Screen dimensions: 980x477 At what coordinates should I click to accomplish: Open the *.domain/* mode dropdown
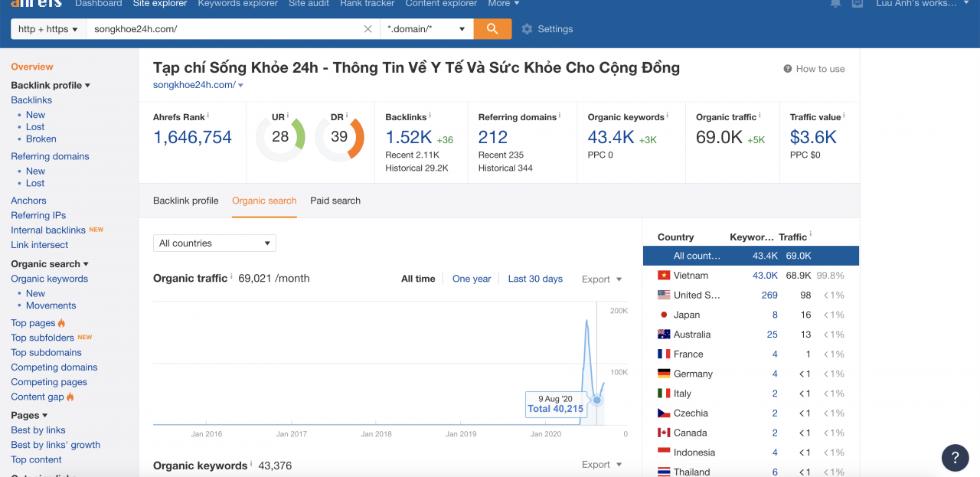426,29
